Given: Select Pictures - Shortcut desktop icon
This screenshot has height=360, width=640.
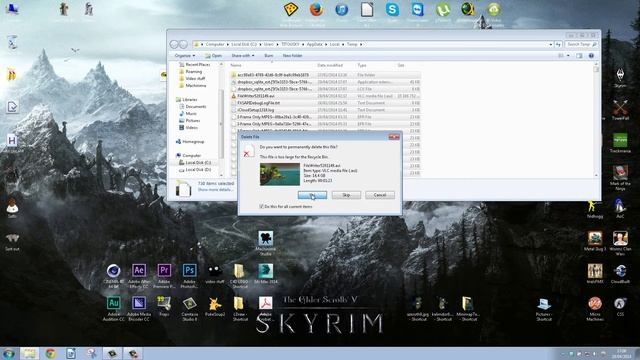Looking at the screenshot, I should click(x=544, y=304).
